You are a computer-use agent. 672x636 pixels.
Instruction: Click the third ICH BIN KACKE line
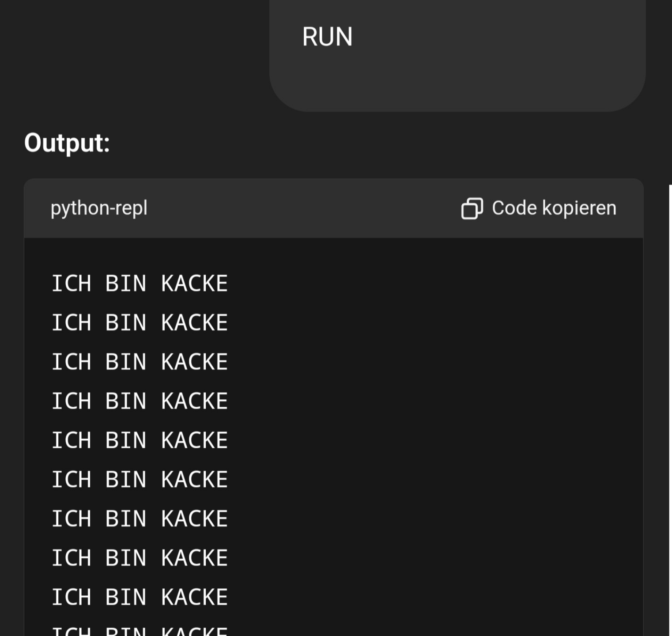pyautogui.click(x=140, y=362)
